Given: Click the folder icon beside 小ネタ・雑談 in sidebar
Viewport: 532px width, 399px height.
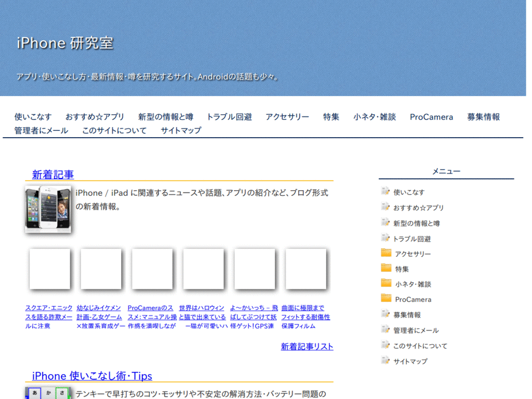Looking at the screenshot, I should (x=386, y=283).
